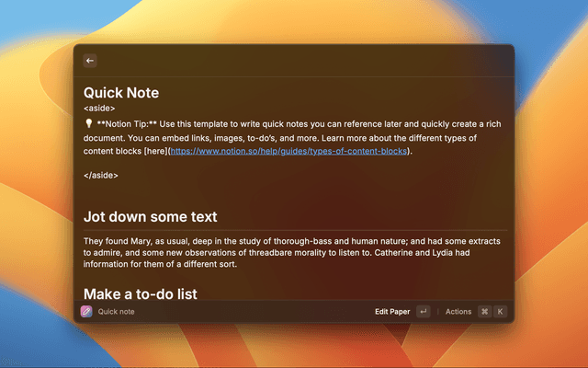Click the 'Quick note' label in bottom bar
Screen dimensions: 588x368
coord(117,312)
